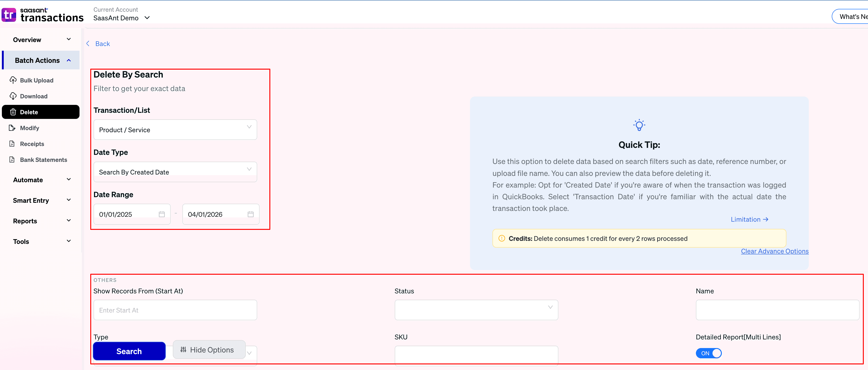Click the Enter Start At input field
Screen dimensions: 868x370
(175, 310)
